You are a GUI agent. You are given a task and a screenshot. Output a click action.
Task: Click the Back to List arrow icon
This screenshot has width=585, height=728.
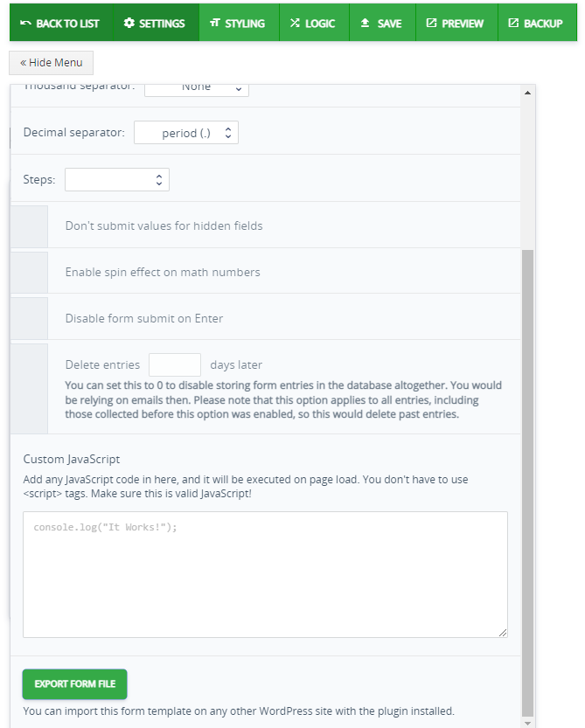coord(26,23)
